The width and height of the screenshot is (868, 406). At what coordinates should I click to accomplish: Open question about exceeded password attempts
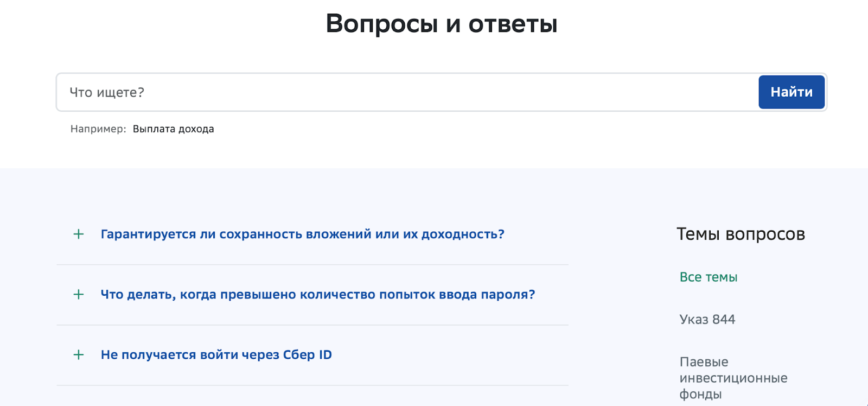coord(317,294)
